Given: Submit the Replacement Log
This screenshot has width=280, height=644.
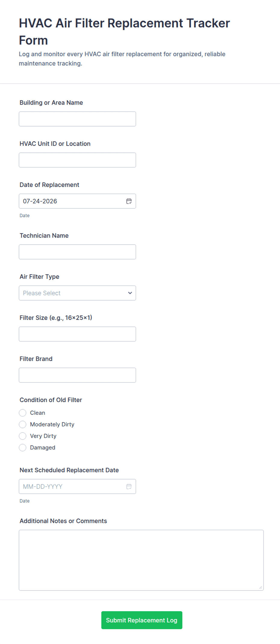Looking at the screenshot, I should [142, 620].
